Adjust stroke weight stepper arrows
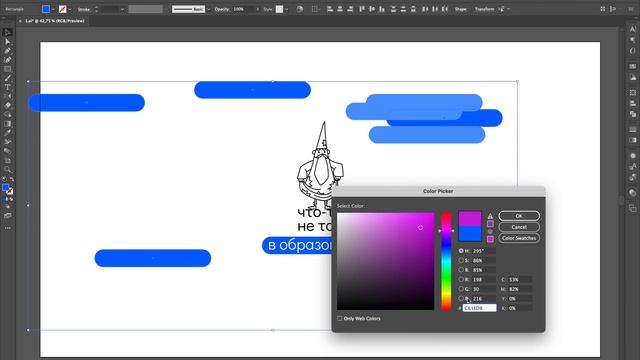Image resolution: width=640 pixels, height=360 pixels. (x=96, y=9)
